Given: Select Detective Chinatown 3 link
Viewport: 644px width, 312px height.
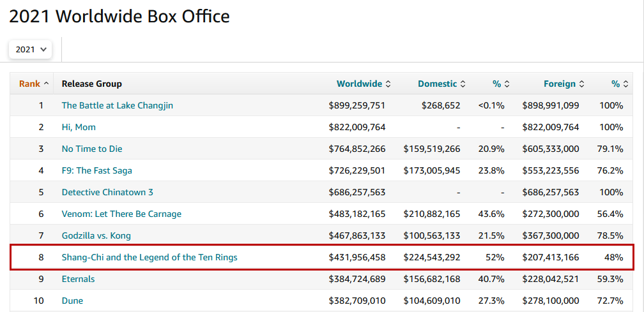Looking at the screenshot, I should [107, 192].
